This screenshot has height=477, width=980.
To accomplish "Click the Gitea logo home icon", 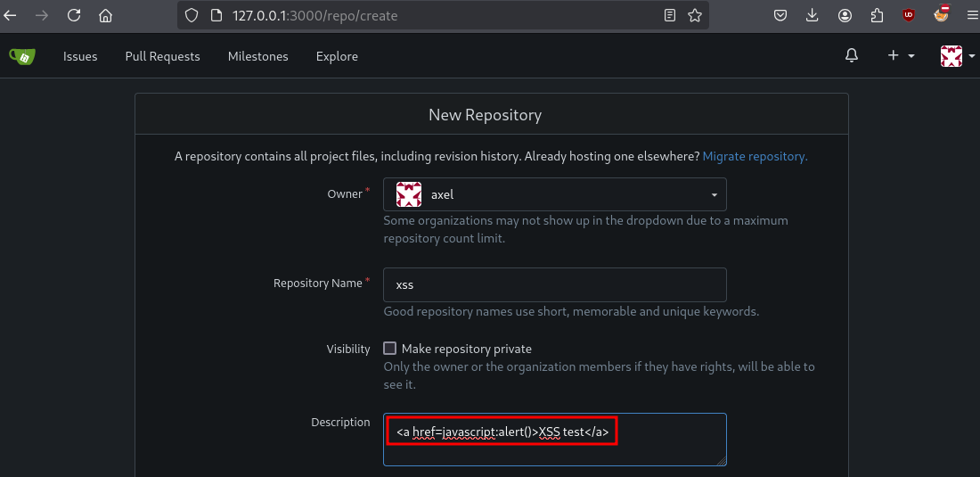I will click(22, 56).
